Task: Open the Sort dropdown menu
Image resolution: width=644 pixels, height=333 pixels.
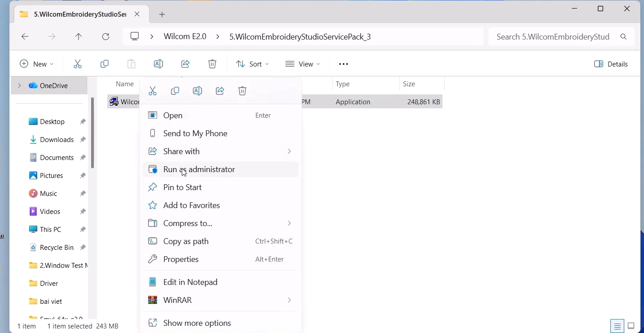Action: [252, 64]
